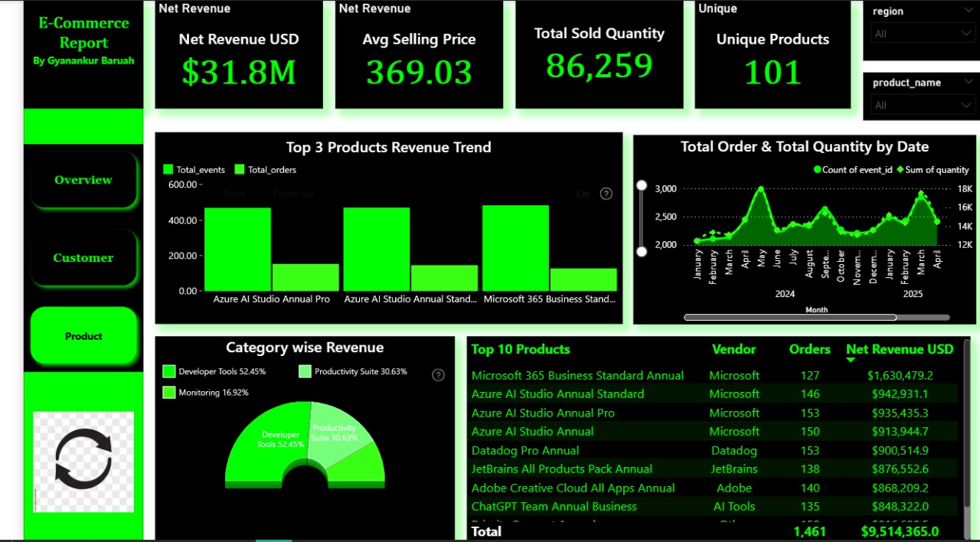Click the horizontal Month scrollbar

(789, 317)
